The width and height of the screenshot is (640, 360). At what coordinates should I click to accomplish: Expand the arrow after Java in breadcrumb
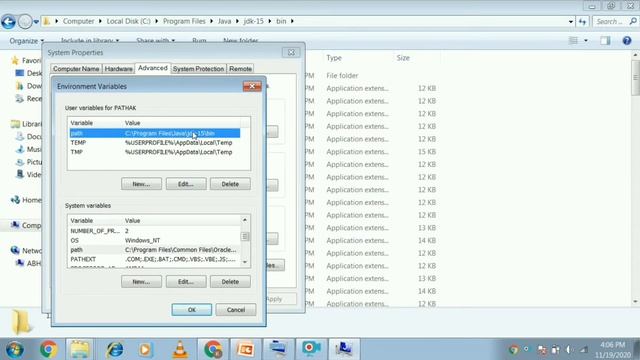click(x=237, y=21)
